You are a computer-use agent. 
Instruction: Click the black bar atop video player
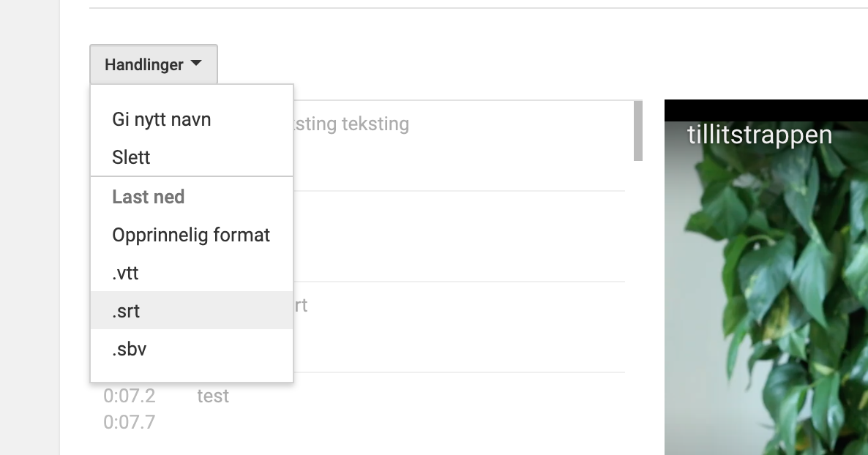(x=766, y=110)
